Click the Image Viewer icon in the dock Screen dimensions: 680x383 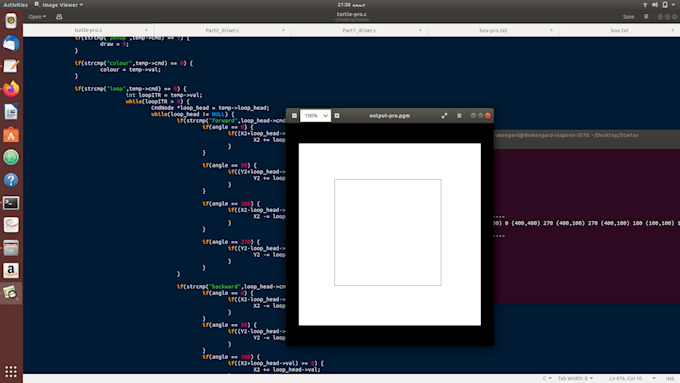click(11, 293)
